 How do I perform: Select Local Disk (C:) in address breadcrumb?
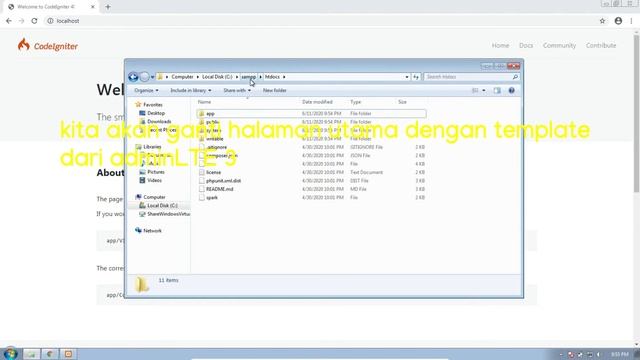217,77
